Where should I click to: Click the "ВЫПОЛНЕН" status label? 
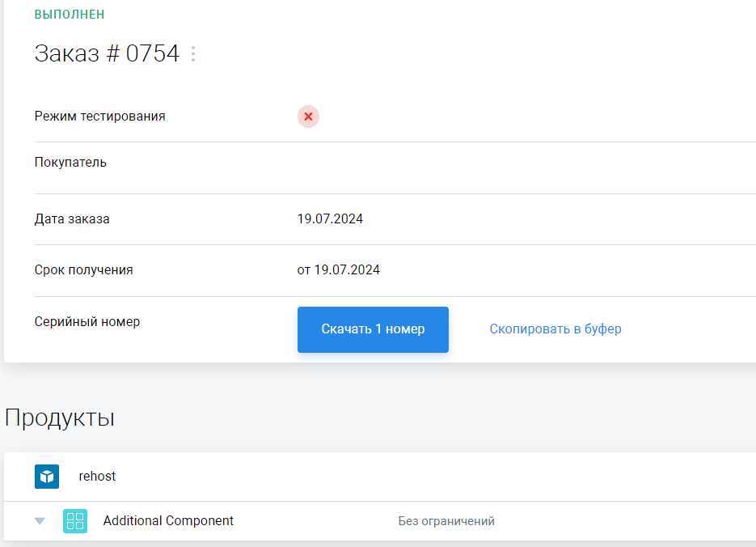coord(70,15)
